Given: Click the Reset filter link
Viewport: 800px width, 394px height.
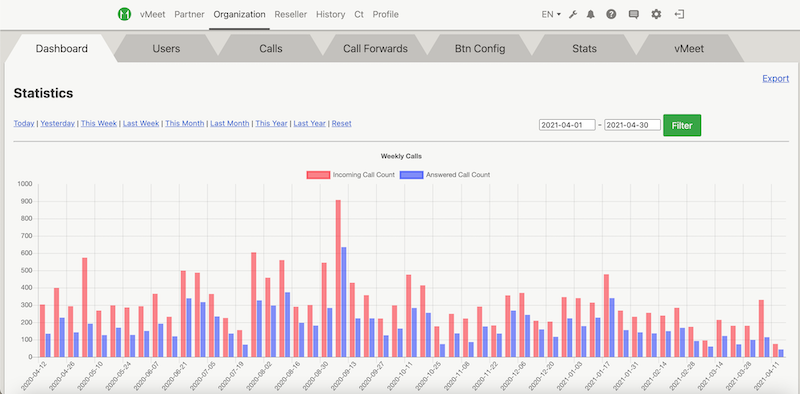Looking at the screenshot, I should [341, 124].
